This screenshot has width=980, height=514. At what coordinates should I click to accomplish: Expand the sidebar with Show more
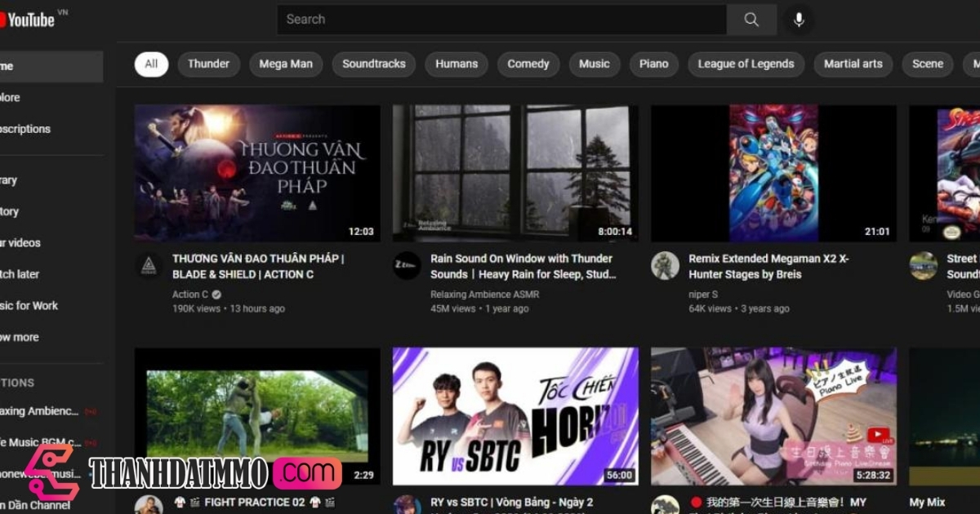20,336
